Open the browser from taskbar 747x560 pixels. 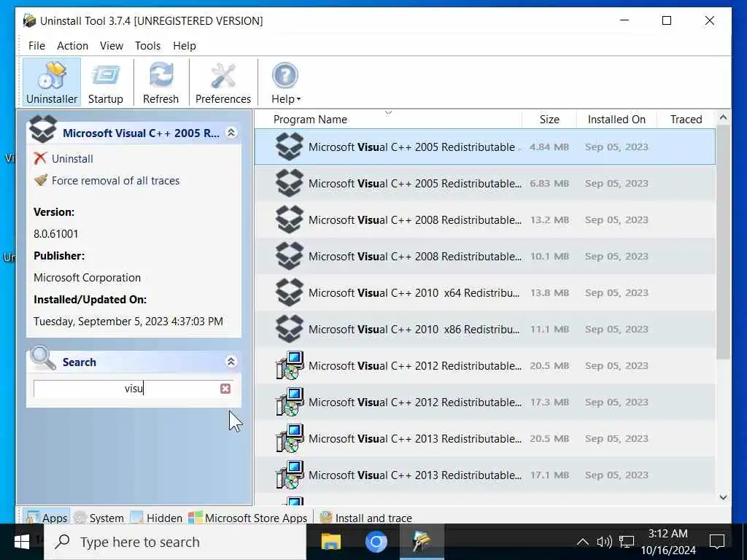click(x=376, y=542)
